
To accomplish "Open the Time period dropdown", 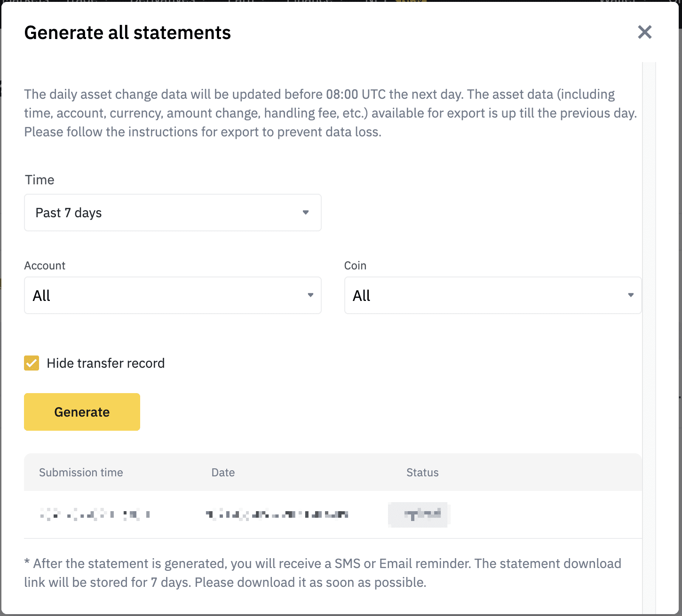I will (x=172, y=213).
